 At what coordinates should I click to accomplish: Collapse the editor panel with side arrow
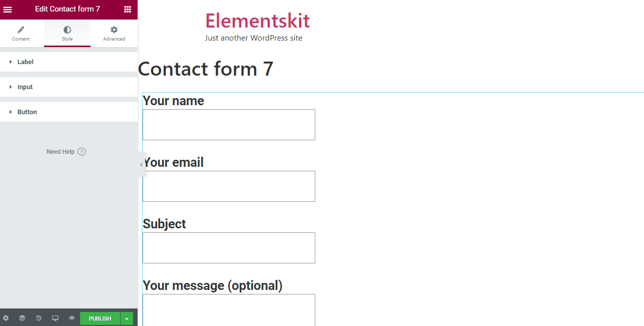click(142, 164)
